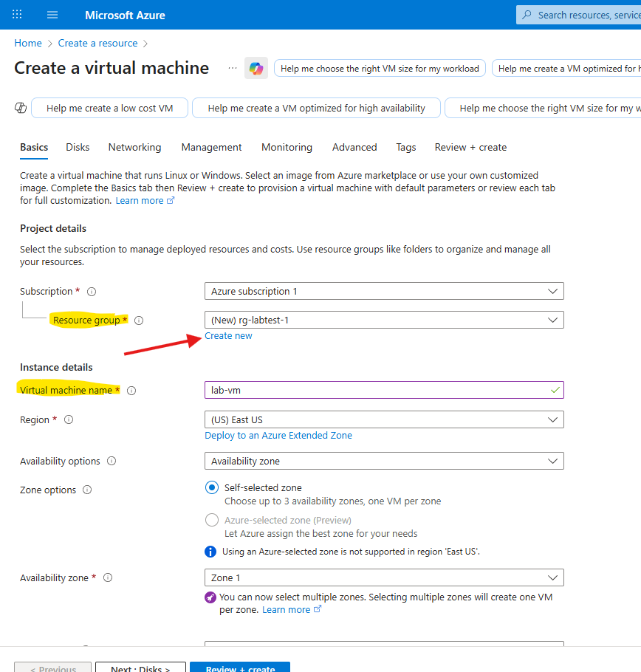The height and width of the screenshot is (672, 641).
Task: Click top Help me choose the right VM size button
Action: 380,69
